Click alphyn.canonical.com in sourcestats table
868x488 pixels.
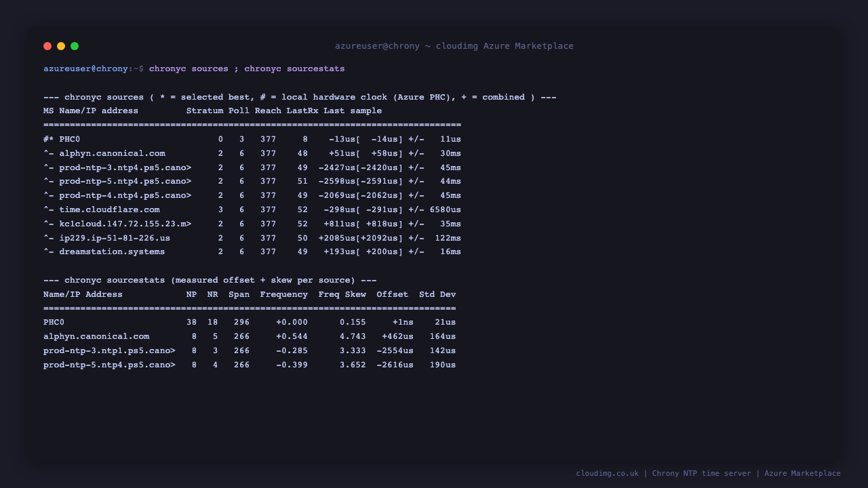[x=96, y=336]
